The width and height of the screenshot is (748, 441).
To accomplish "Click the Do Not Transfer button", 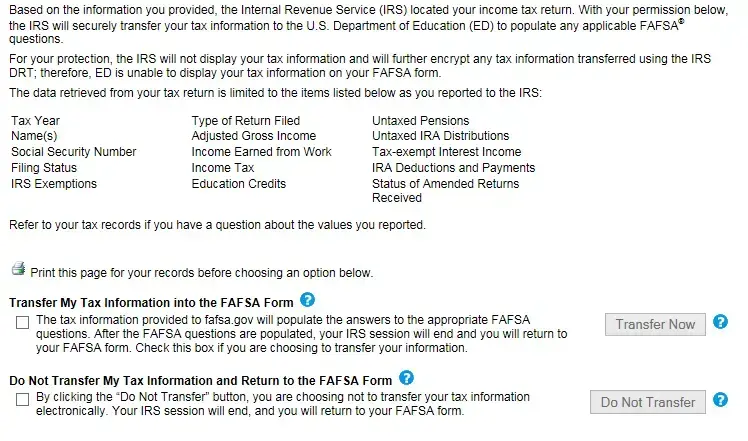I will point(647,402).
